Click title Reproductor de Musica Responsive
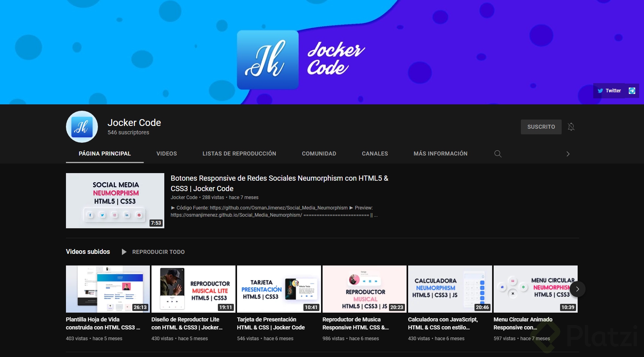 (x=356, y=323)
